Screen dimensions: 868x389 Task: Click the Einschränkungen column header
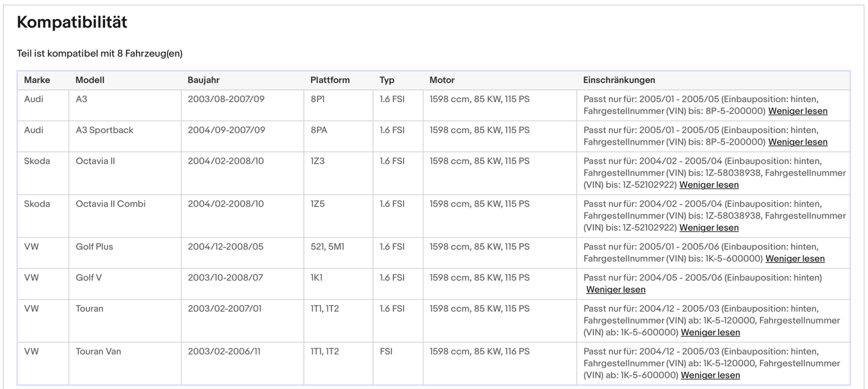(619, 80)
